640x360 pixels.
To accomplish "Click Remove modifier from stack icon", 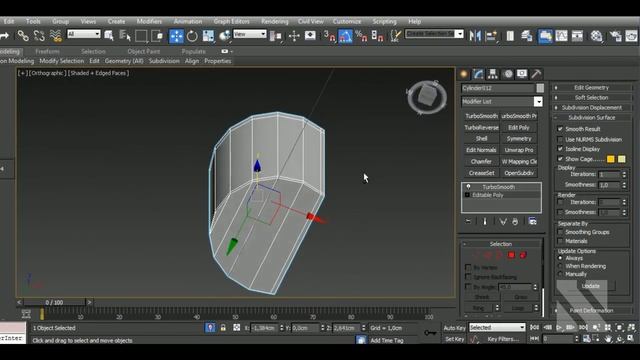I will [515, 221].
